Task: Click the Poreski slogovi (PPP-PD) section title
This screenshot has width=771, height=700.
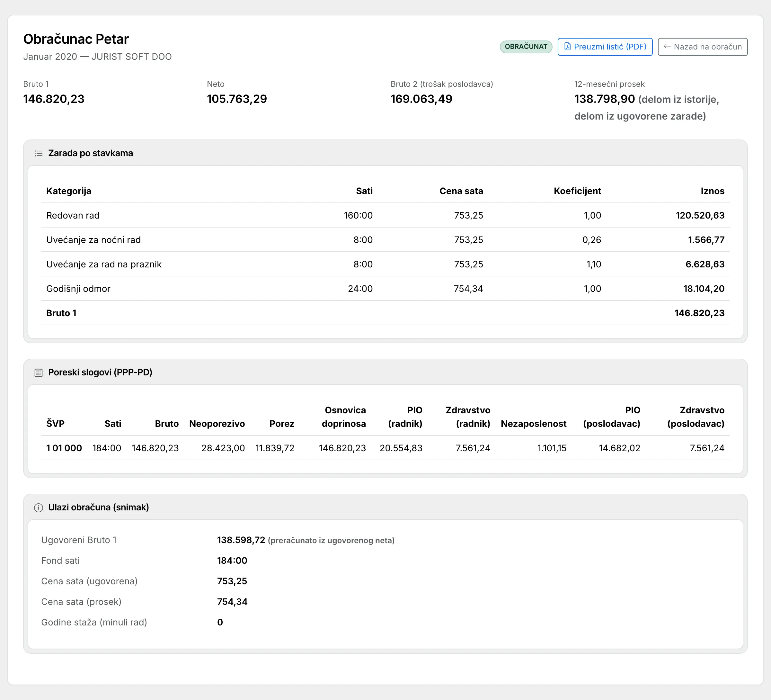Action: tap(100, 372)
